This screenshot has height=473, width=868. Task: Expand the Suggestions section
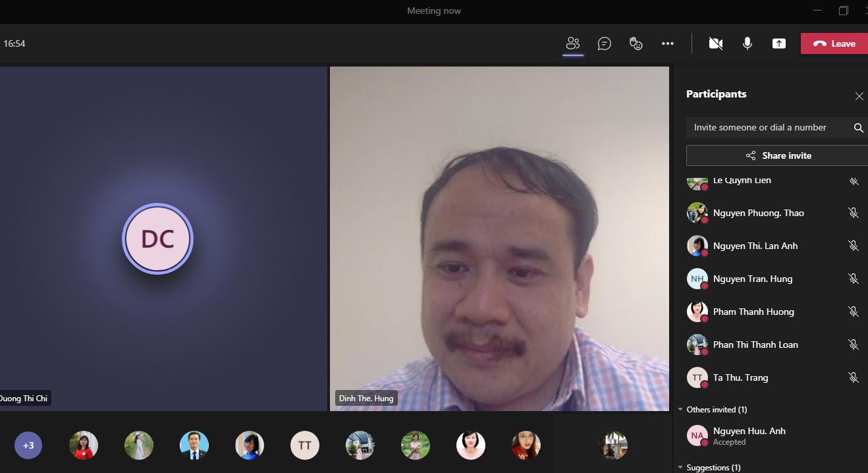click(681, 468)
